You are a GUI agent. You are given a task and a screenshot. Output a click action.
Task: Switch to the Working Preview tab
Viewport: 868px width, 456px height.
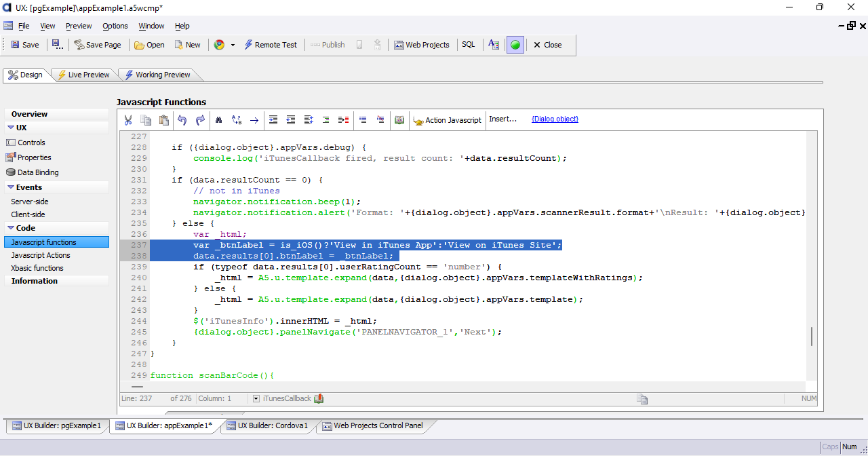click(157, 75)
